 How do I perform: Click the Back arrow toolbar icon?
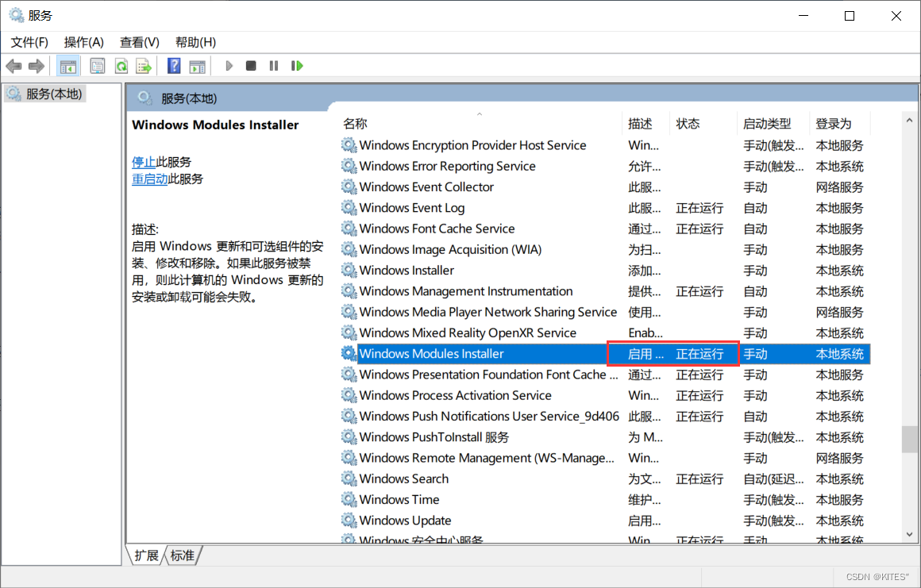(13, 67)
